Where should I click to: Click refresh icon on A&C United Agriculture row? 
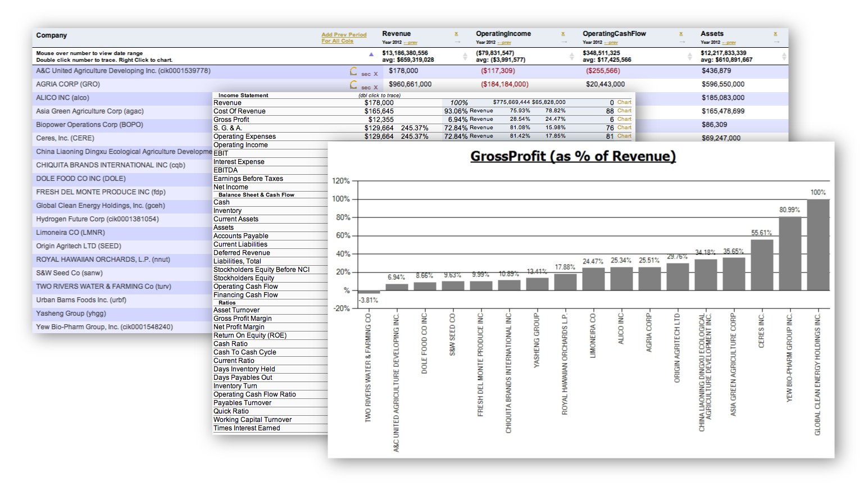(353, 71)
